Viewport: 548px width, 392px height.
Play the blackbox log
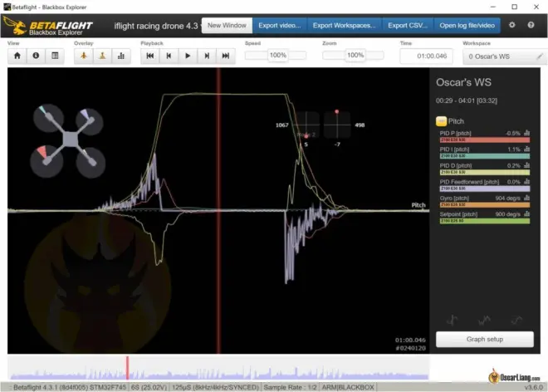pyautogui.click(x=188, y=56)
